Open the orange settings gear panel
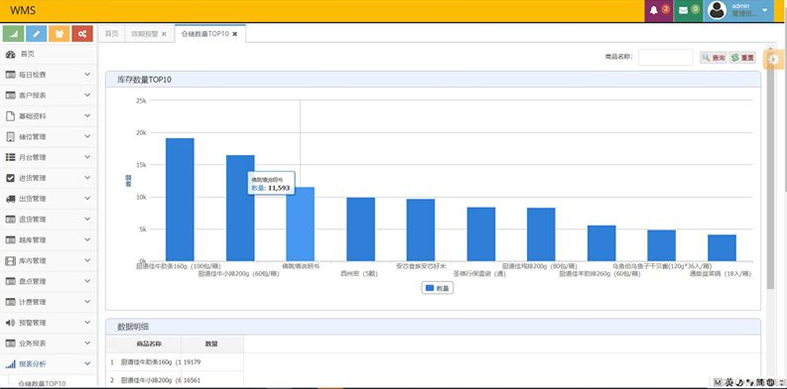 (774, 59)
